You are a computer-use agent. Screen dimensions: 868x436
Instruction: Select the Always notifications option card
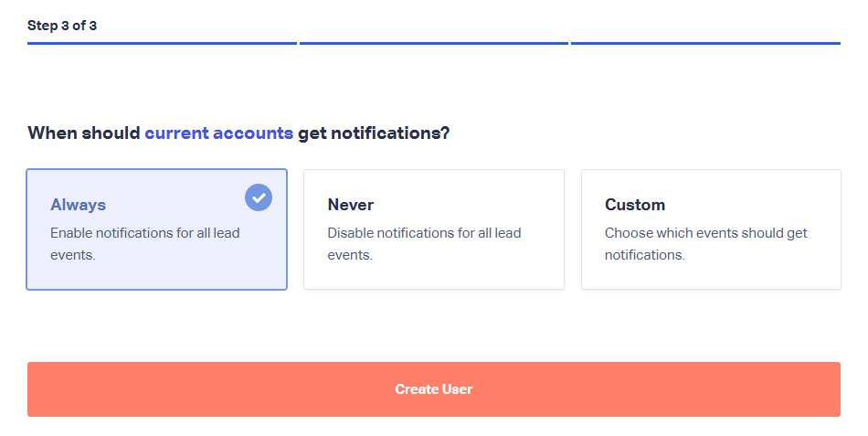click(x=156, y=229)
